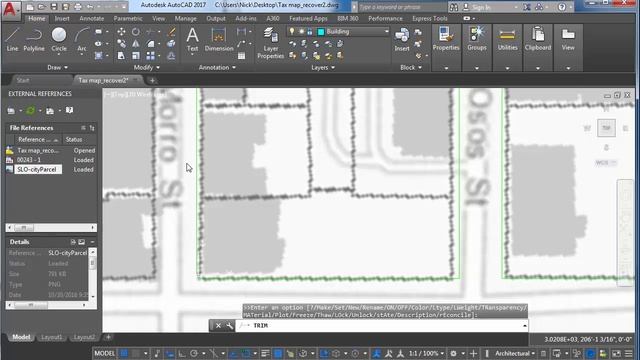This screenshot has height=360, width=640.
Task: Click the Mirror tool icon
Action: click(x=136, y=44)
